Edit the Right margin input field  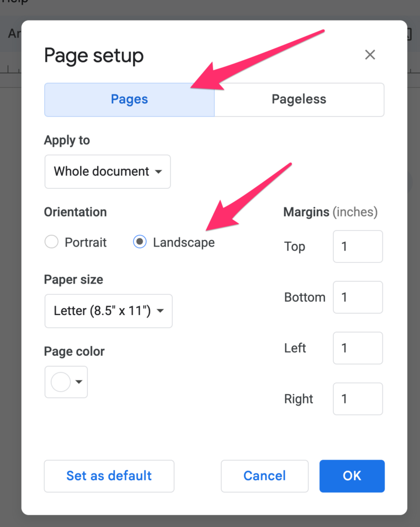tap(357, 399)
